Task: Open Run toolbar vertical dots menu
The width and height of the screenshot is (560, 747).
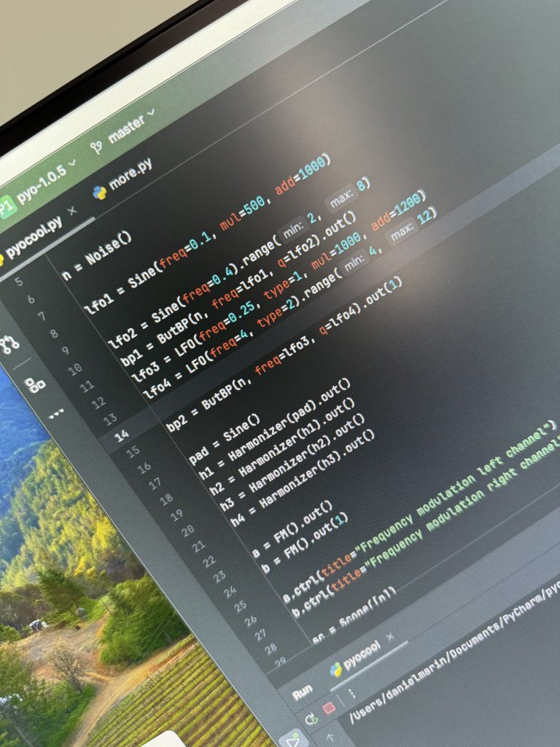Action: [352, 694]
